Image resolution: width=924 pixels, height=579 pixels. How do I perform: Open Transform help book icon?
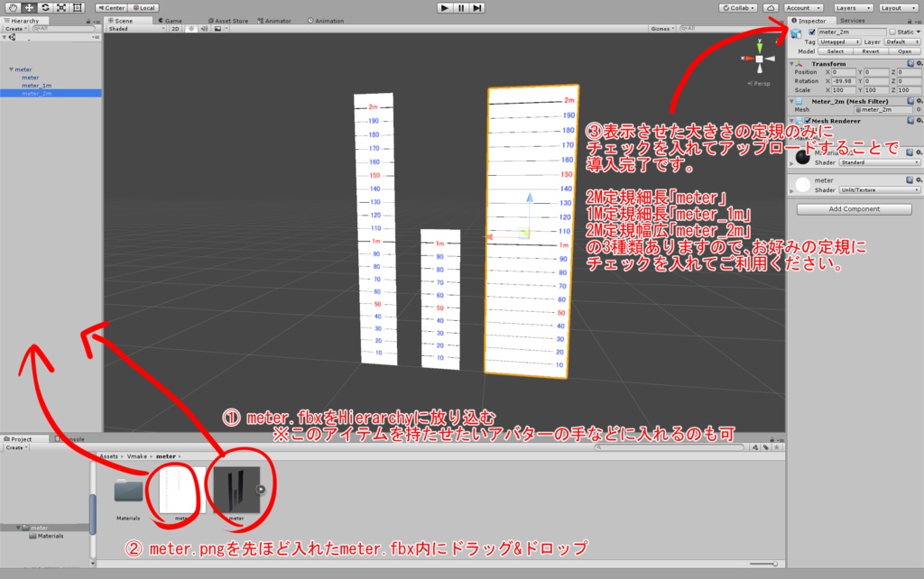click(910, 63)
